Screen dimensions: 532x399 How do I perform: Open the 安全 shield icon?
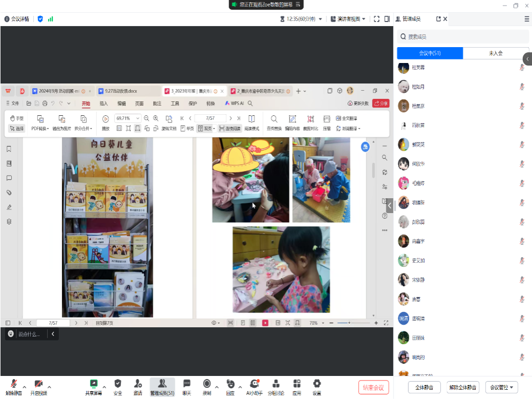pos(118,384)
